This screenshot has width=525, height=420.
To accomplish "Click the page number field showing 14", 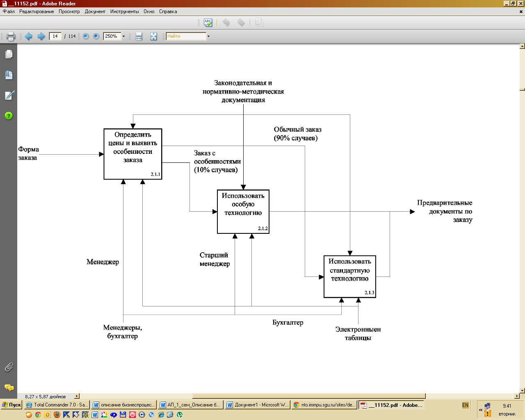I will (55, 36).
